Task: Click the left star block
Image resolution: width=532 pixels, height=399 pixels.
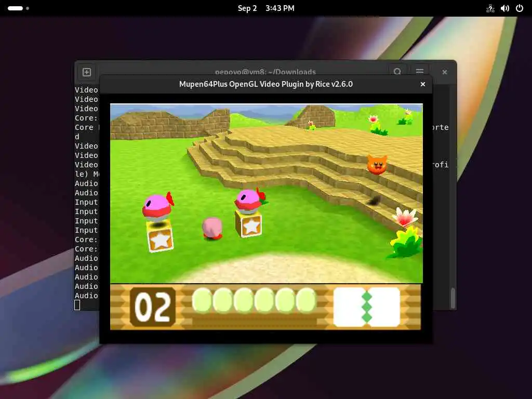Action: [160, 236]
